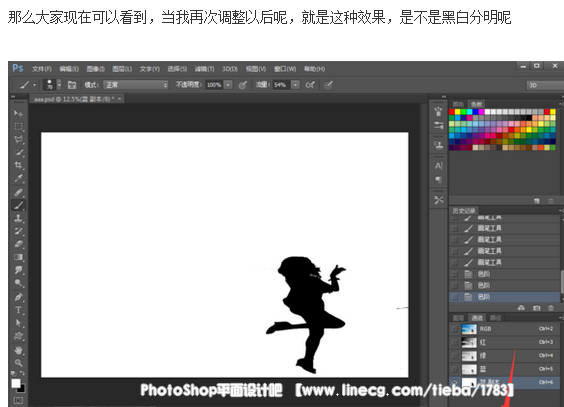Toggle visibility of 绿 channel
This screenshot has height=407, width=564.
point(455,356)
